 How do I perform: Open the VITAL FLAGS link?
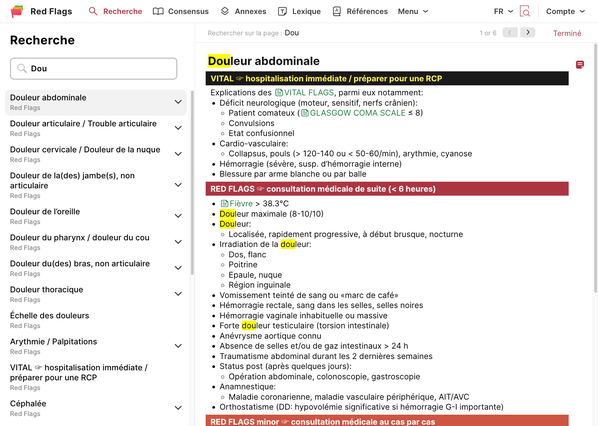[x=309, y=93]
